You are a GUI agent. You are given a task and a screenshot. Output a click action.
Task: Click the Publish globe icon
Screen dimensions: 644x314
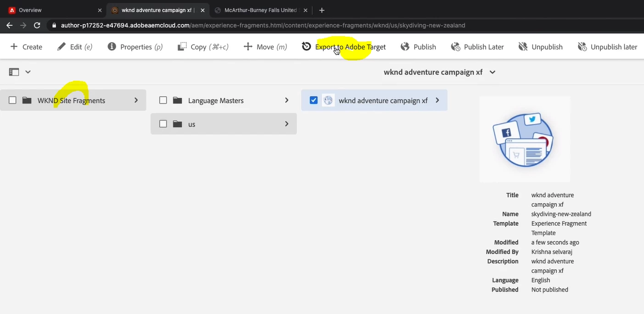click(405, 47)
